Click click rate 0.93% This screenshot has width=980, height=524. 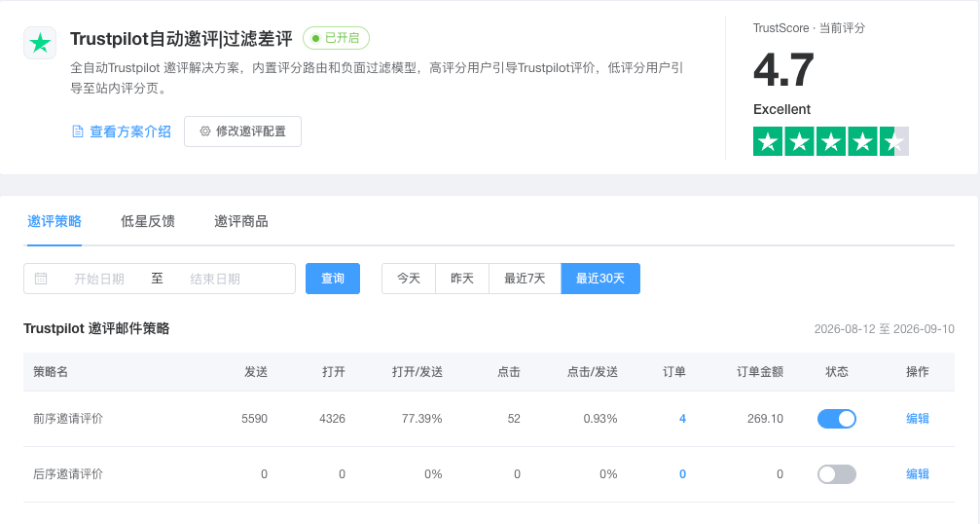[x=600, y=419]
